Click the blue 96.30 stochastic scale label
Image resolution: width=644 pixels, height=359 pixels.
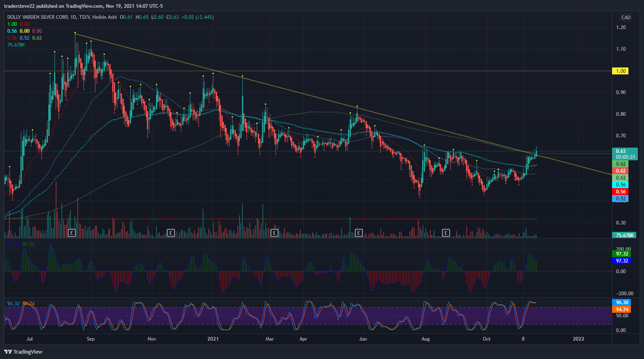pyautogui.click(x=622, y=303)
